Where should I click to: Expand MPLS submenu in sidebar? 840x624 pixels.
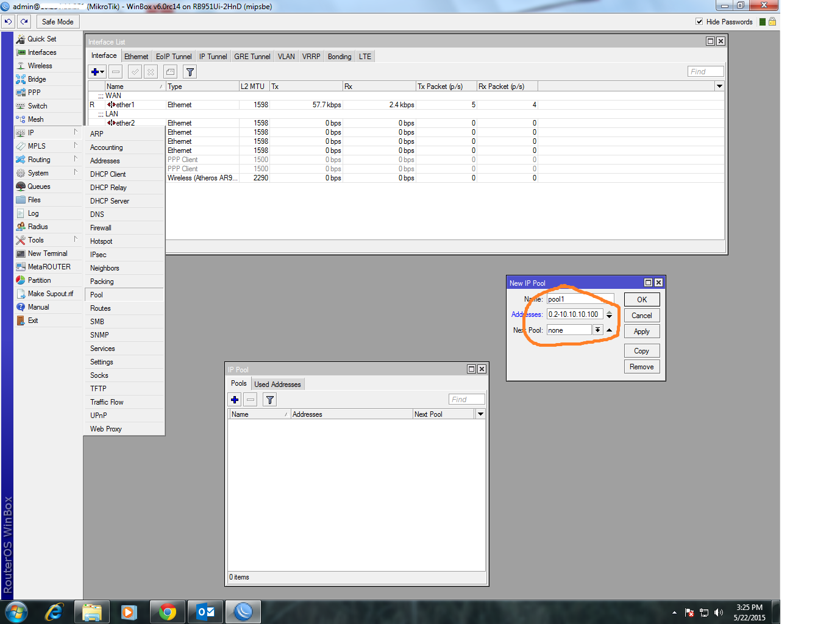tap(48, 146)
